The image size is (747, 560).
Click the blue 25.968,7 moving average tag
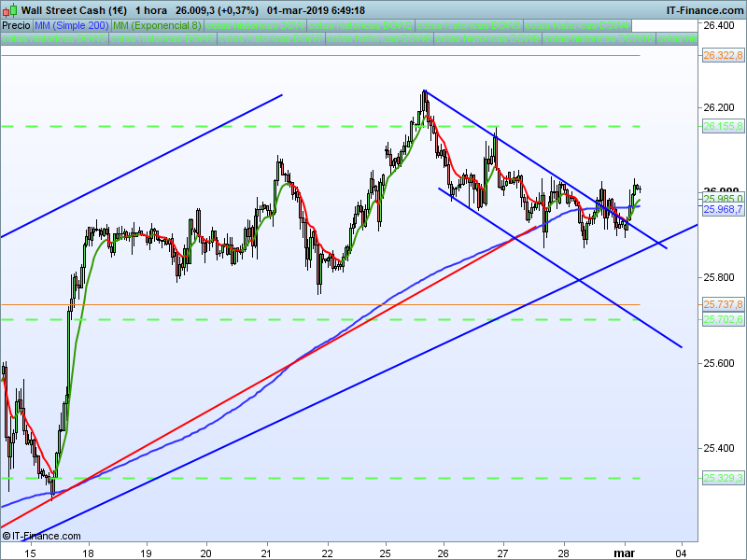click(x=723, y=209)
